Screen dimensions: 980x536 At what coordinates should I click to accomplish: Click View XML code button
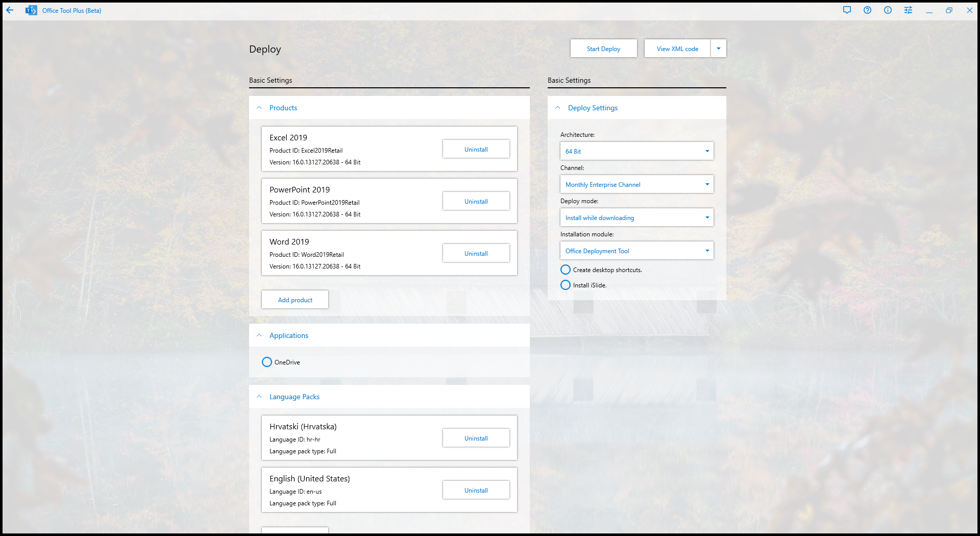coord(677,48)
